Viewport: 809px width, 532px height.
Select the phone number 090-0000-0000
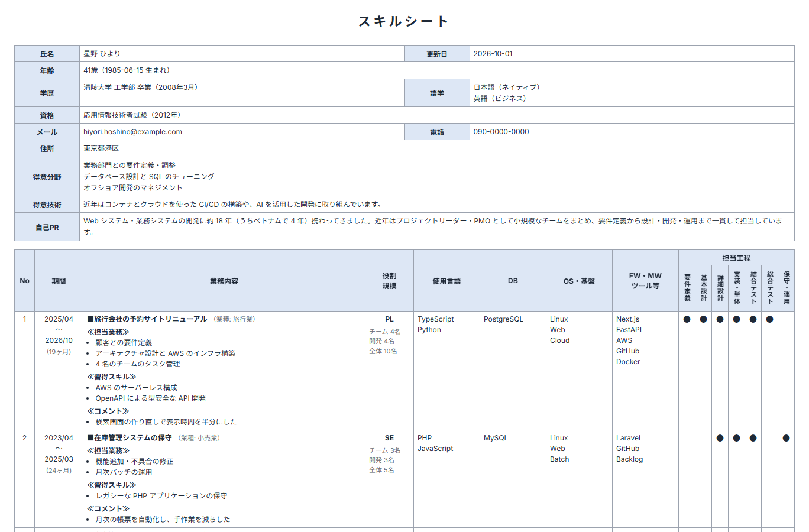(x=501, y=132)
